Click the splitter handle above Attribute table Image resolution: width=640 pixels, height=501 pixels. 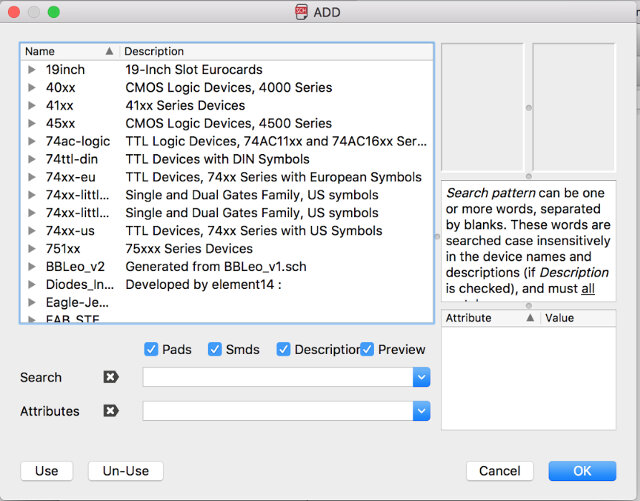[x=529, y=305]
